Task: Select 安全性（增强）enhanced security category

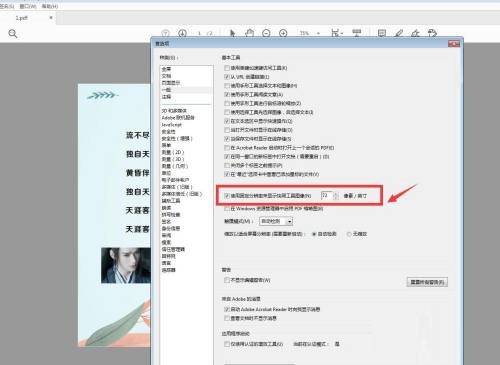Action: pos(177,138)
